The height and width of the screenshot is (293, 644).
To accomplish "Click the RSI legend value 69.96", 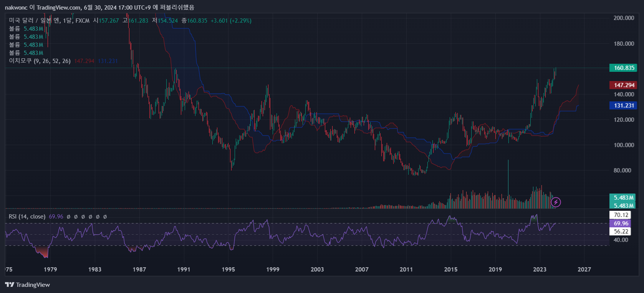I will (56, 217).
